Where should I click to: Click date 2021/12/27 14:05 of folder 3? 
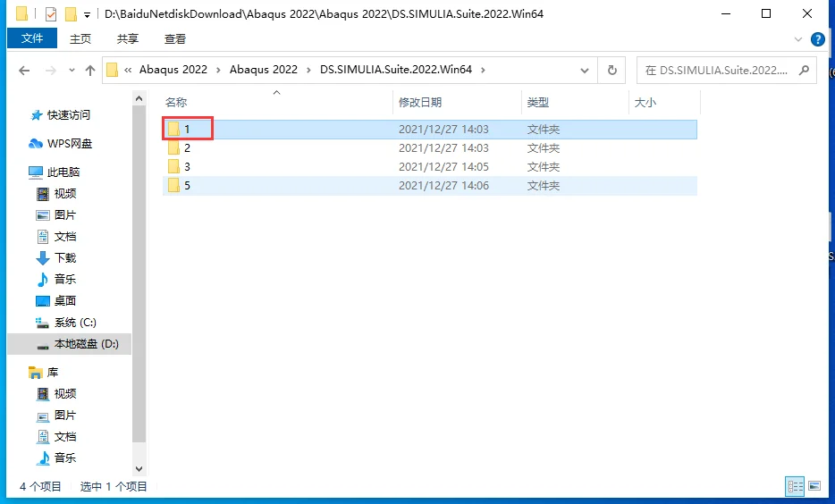pos(443,166)
